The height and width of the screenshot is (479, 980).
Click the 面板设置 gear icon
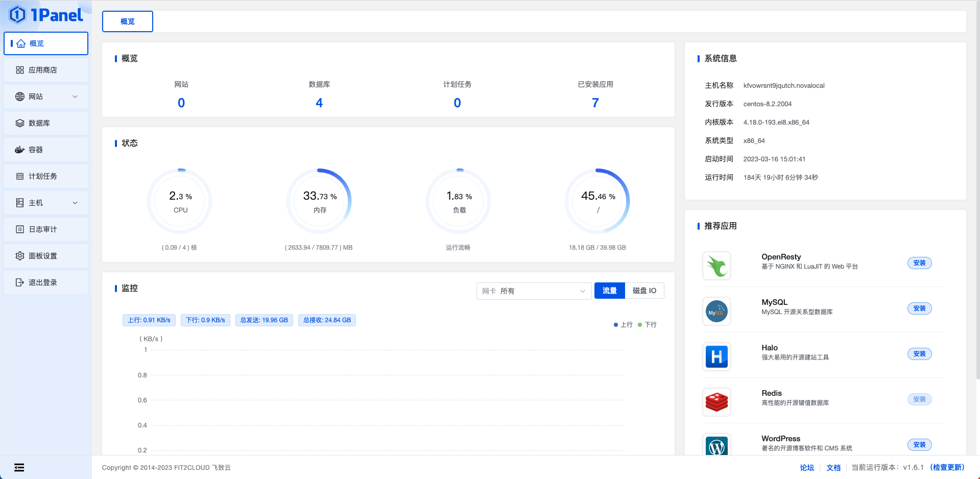click(20, 256)
